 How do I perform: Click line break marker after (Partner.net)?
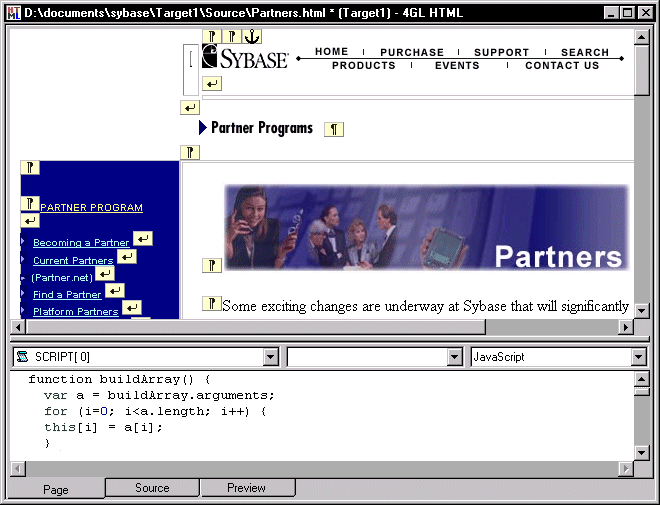(x=105, y=274)
